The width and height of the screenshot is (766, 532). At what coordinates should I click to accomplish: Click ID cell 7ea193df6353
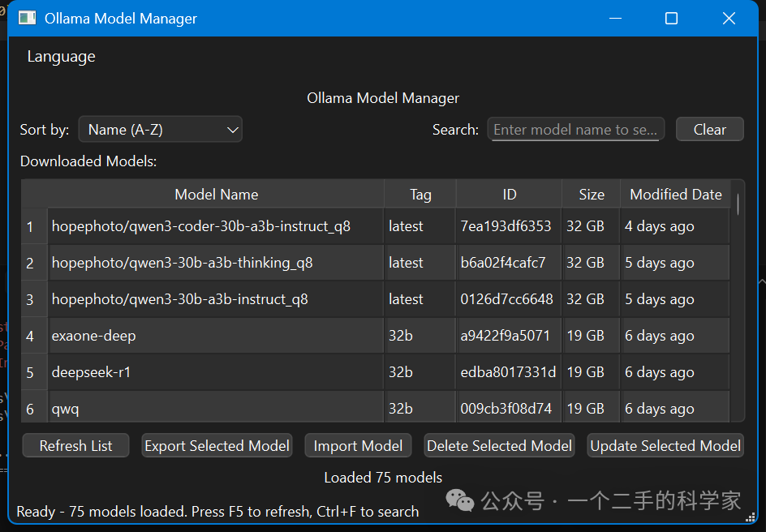509,226
